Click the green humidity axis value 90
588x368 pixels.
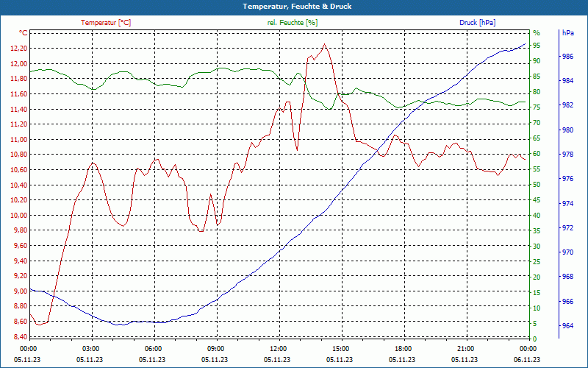click(x=537, y=61)
